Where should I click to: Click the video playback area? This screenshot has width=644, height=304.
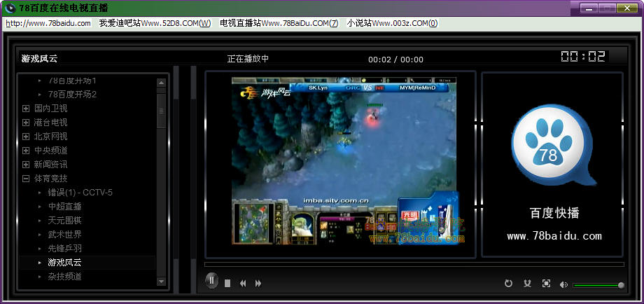(x=345, y=161)
